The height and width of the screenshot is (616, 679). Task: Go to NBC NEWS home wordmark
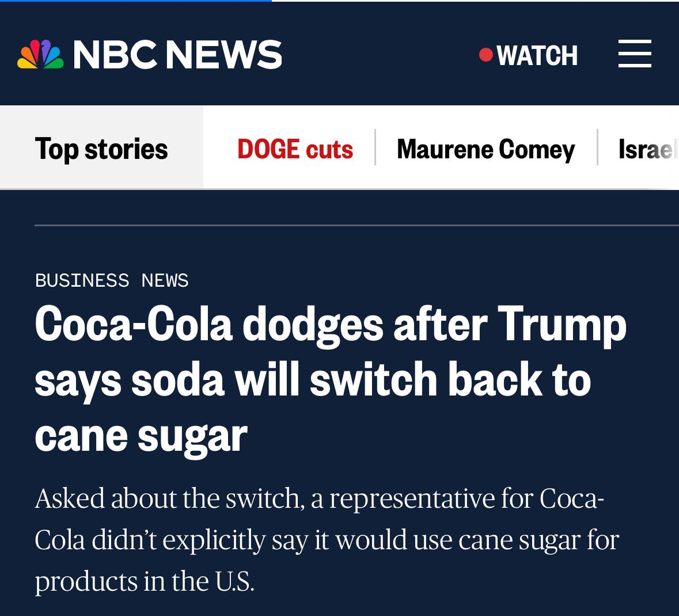[177, 55]
